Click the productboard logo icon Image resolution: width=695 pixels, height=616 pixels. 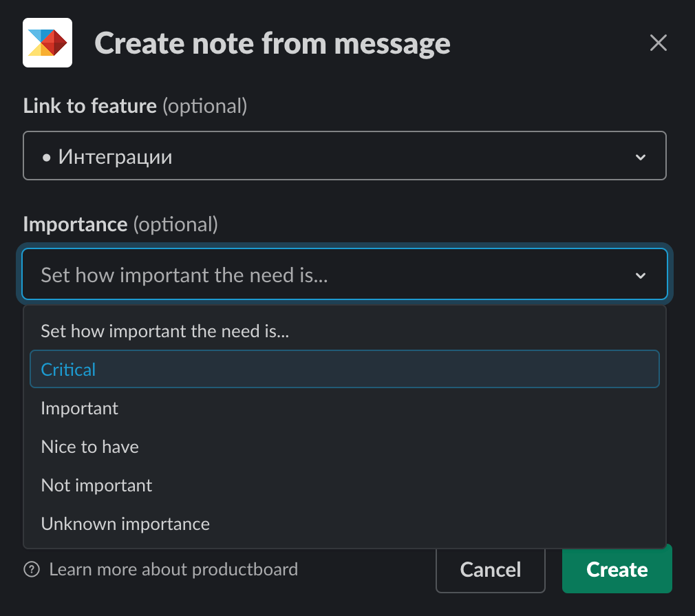[x=47, y=43]
